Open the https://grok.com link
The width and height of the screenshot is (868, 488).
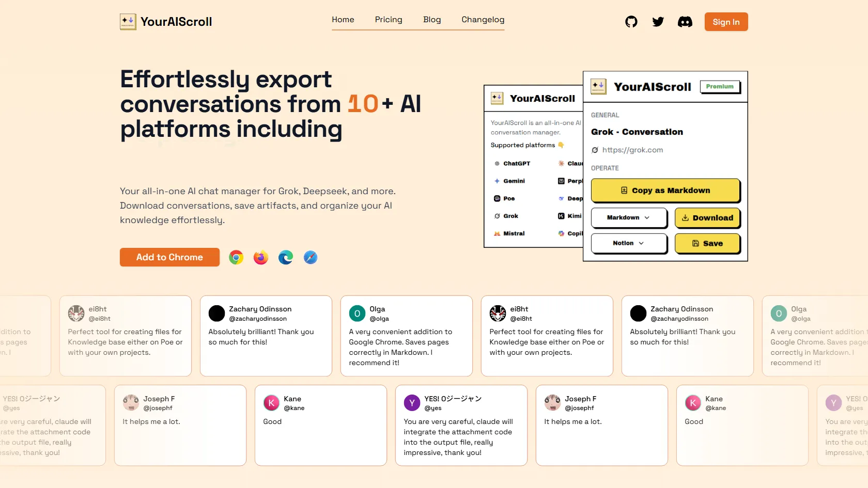(x=632, y=150)
